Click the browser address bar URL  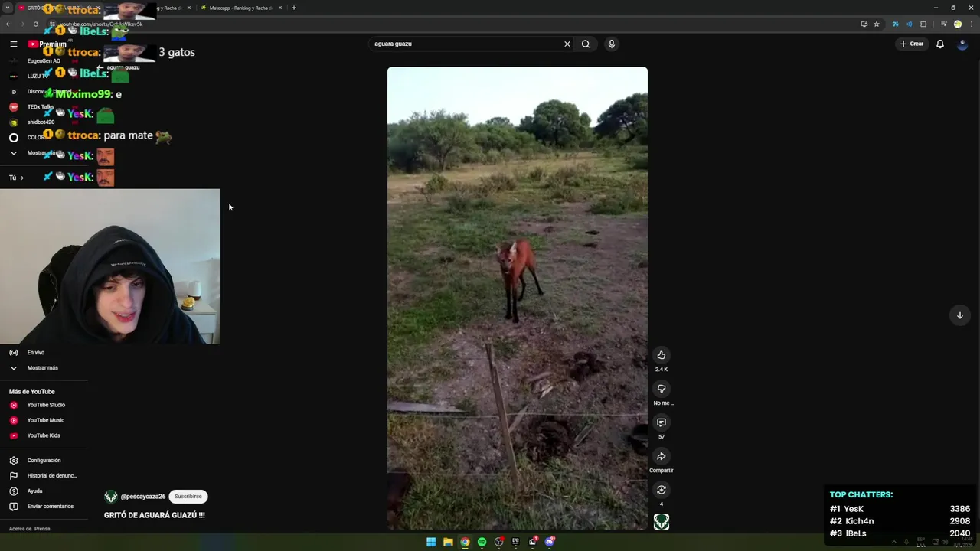(102, 24)
